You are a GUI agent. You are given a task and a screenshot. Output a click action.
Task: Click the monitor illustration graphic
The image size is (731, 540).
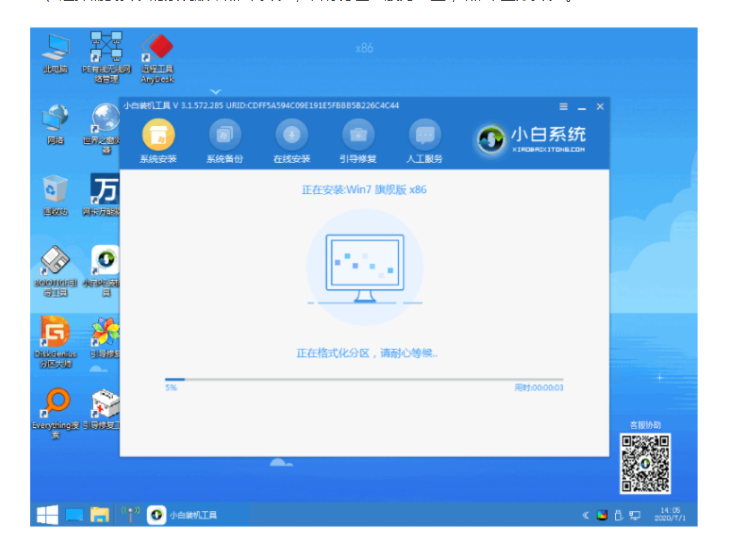point(365,268)
